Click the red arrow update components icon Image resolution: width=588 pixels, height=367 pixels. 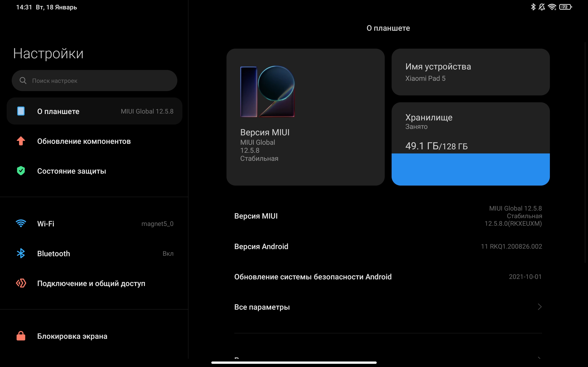coord(21,141)
